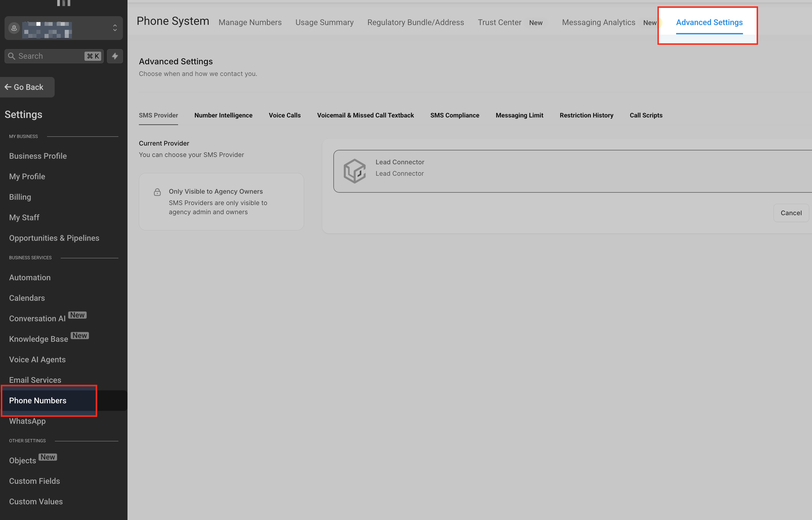
Task: Open Voicemail & Missed Call Textback tab
Action: 365,115
